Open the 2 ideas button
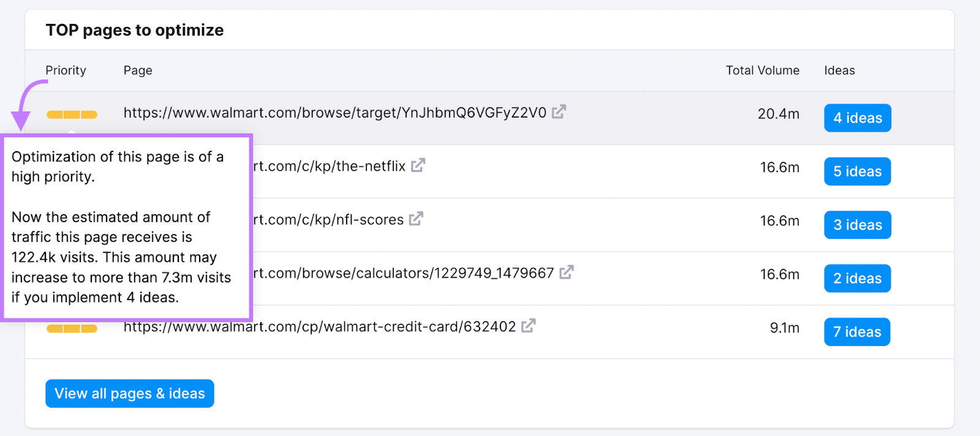This screenshot has width=980, height=436. click(x=858, y=279)
